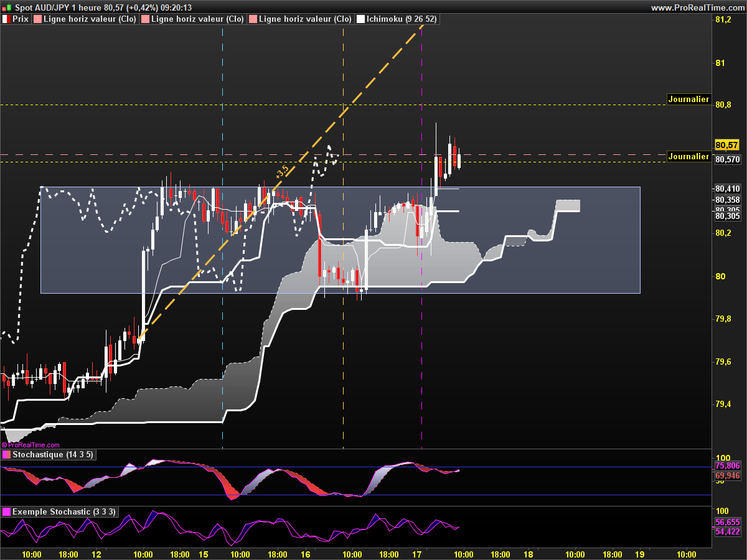The image size is (747, 560).
Task: Click the 79,8 price scale label
Action: point(723,319)
